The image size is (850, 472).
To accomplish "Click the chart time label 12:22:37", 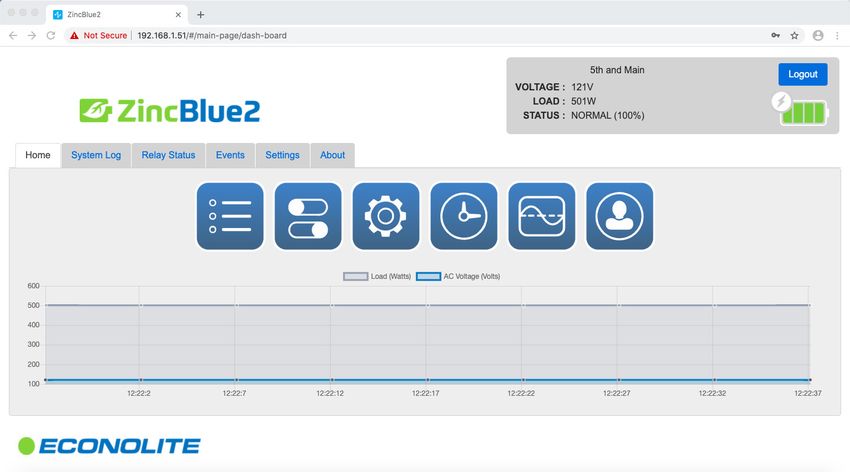I will tap(808, 393).
